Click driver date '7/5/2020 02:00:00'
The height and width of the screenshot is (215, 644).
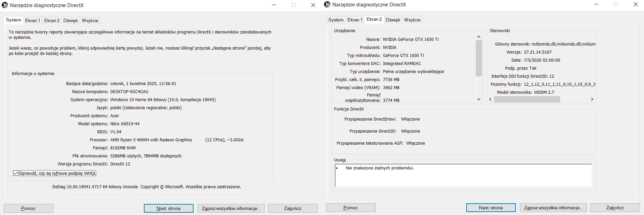pos(542,60)
